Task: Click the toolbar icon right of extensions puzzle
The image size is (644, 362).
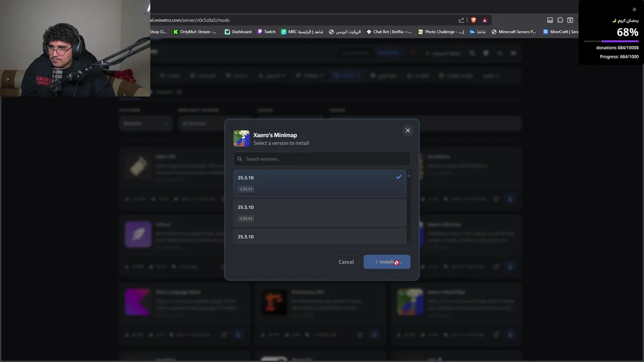Action: (x=570, y=20)
